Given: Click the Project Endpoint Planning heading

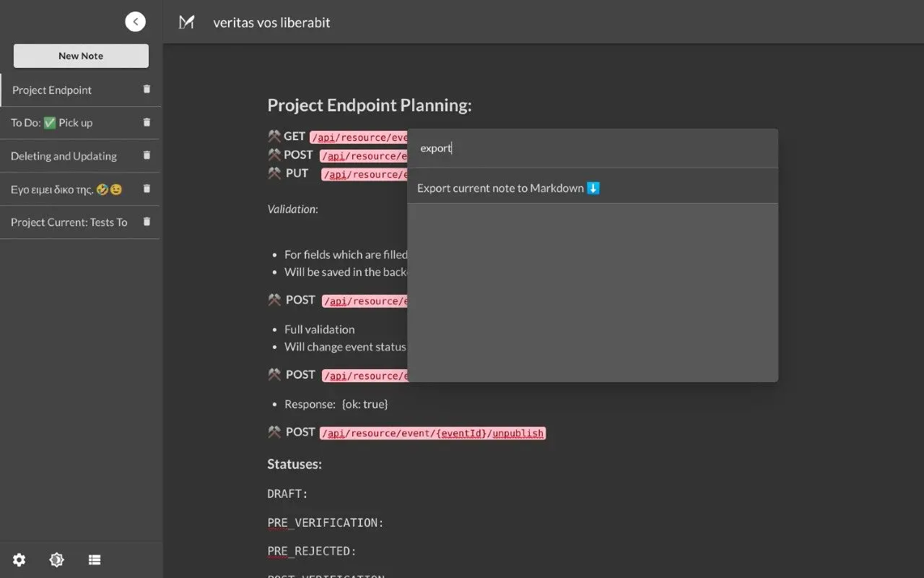Looking at the screenshot, I should click(x=369, y=105).
